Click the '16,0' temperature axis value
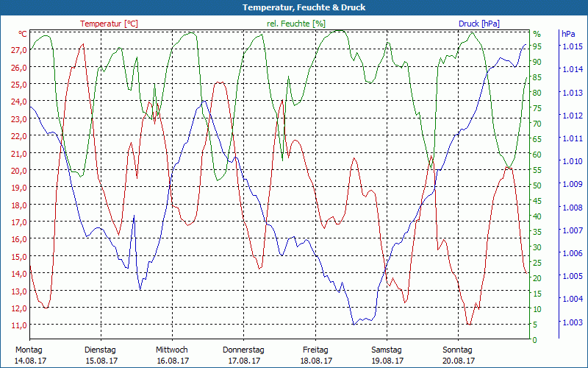The width and height of the screenshot is (588, 368). 19,239
